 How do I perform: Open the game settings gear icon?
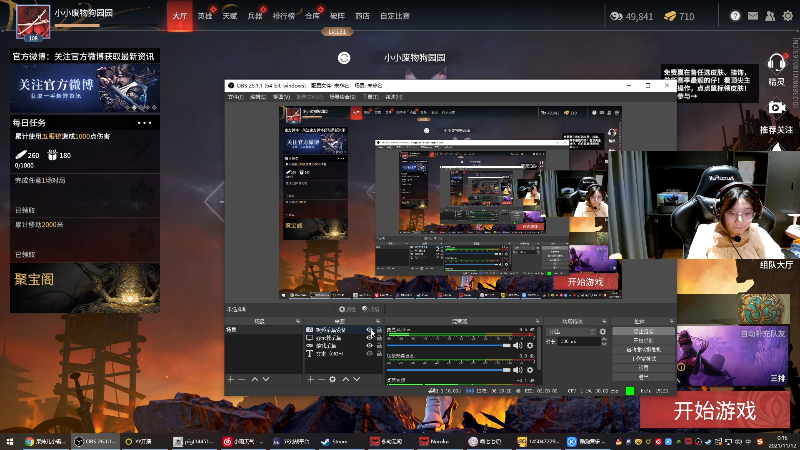coord(788,16)
